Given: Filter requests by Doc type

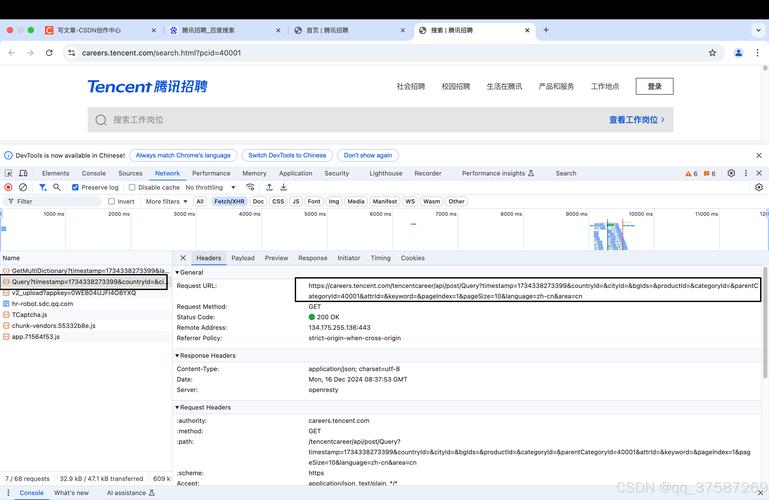Looking at the screenshot, I should (258, 201).
